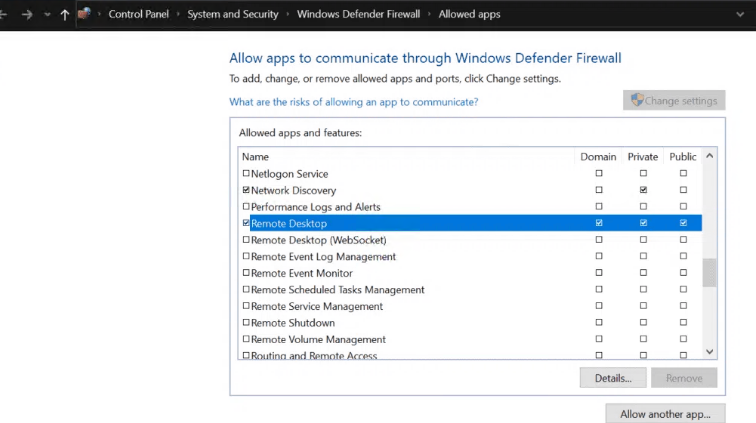Expand chevron after System and Security
The image size is (756, 423).
click(287, 14)
